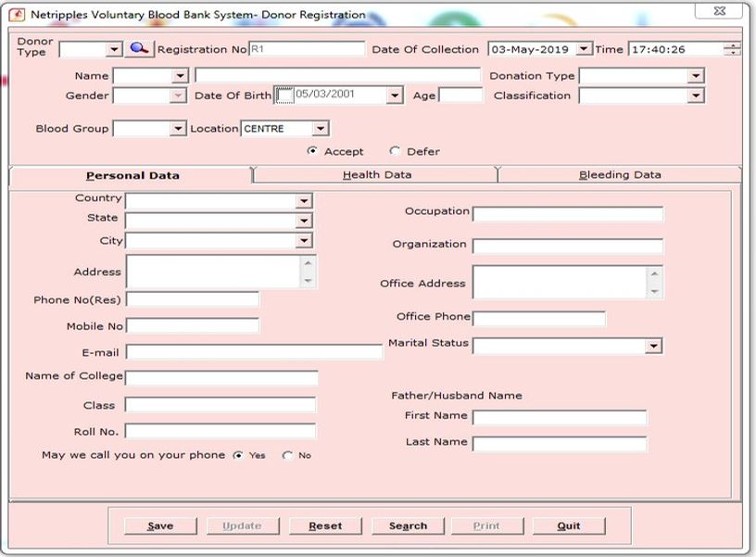Expand the Donation Type dropdown
This screenshot has height=557, width=756.
click(695, 76)
